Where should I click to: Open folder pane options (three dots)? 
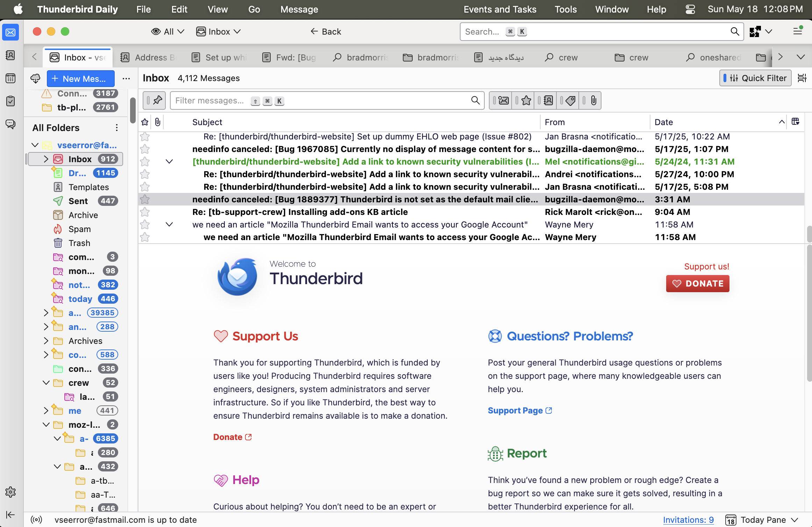(126, 79)
